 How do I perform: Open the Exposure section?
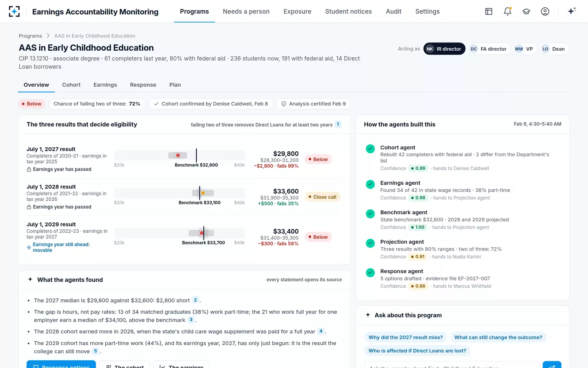[297, 11]
